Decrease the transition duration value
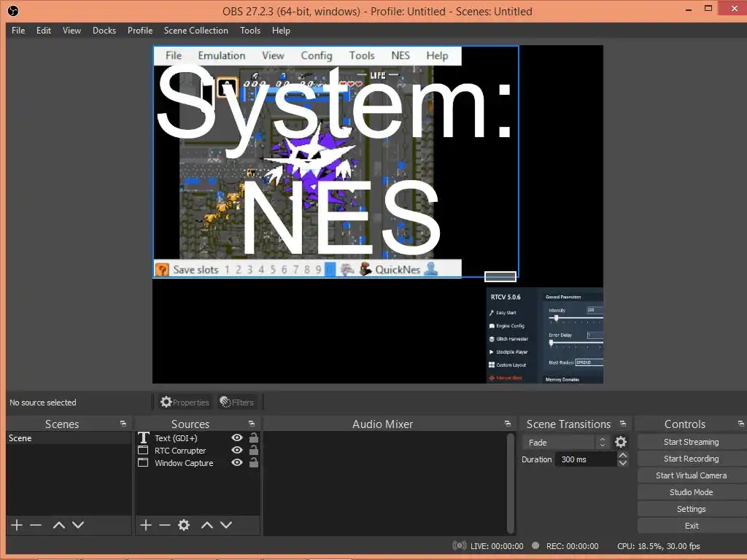 623,463
